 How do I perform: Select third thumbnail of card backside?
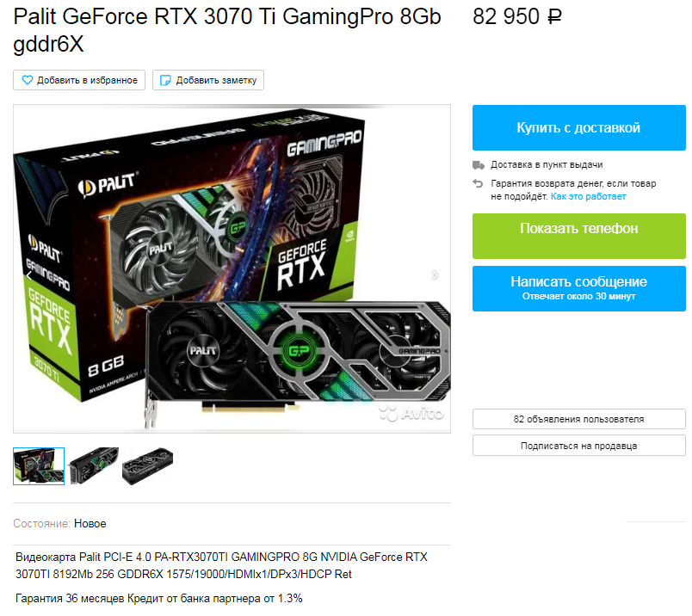[x=148, y=466]
